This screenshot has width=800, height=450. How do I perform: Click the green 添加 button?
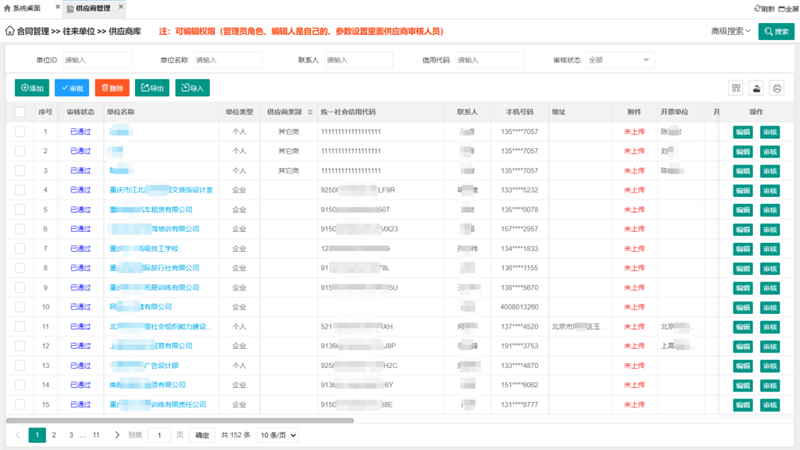[x=32, y=88]
